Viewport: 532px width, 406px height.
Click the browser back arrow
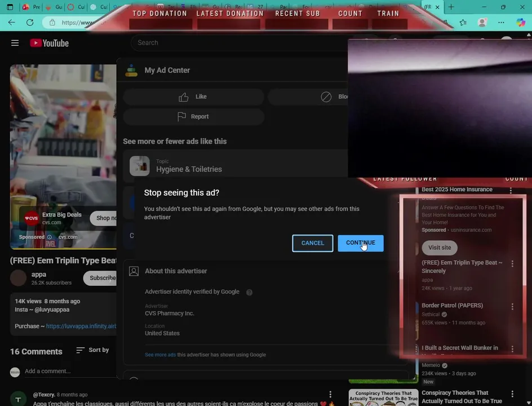coord(11,23)
